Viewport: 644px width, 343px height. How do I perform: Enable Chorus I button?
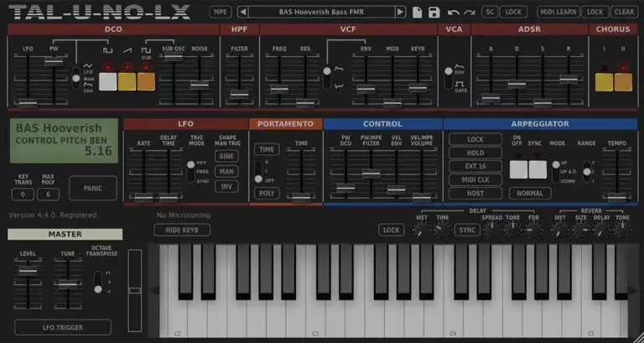coord(604,82)
